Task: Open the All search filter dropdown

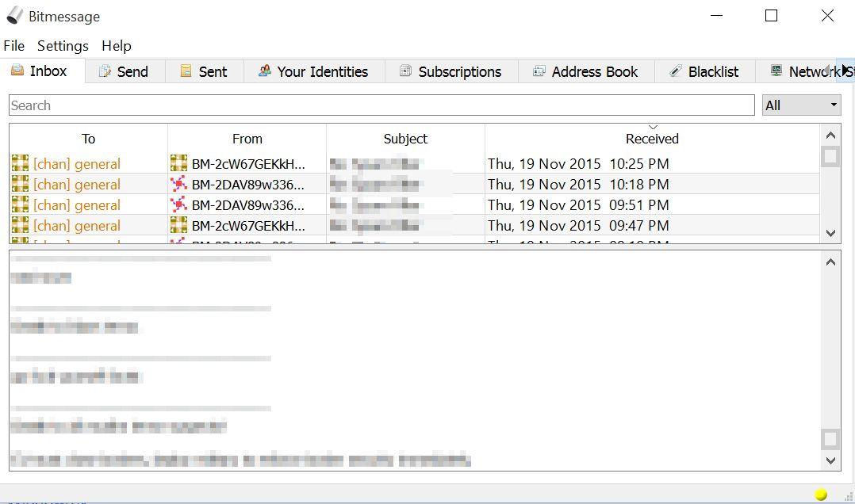Action: tap(801, 105)
